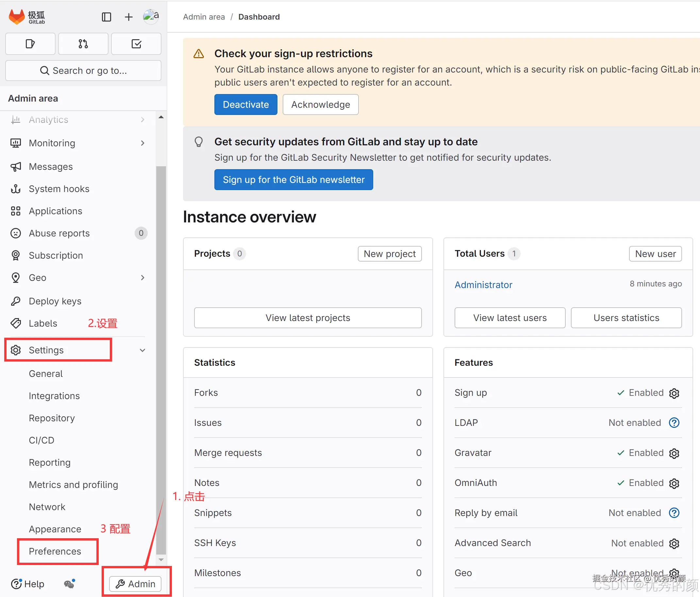Open the Gravatar settings gear icon
The height and width of the screenshot is (597, 700).
point(674,453)
